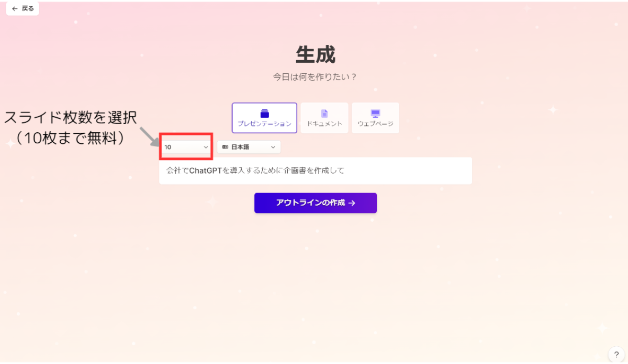Screen dimensions: 628x364
Task: Click the スライド枚数を選択 annotation text
Action: [71, 118]
